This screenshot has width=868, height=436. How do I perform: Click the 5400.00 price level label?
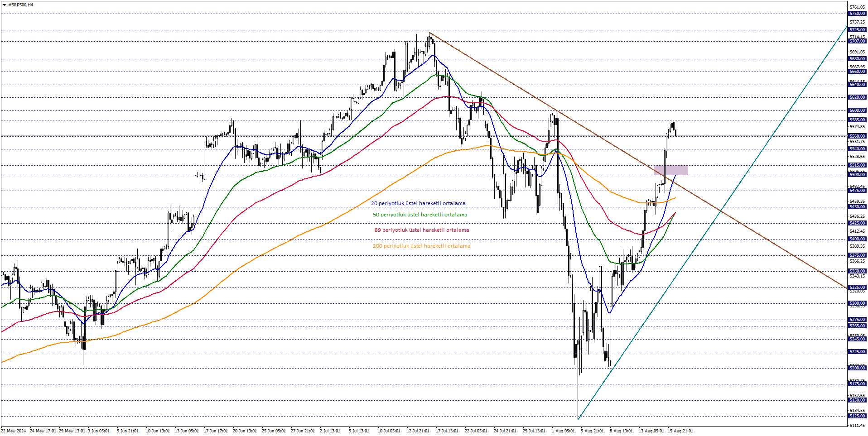pos(857,239)
